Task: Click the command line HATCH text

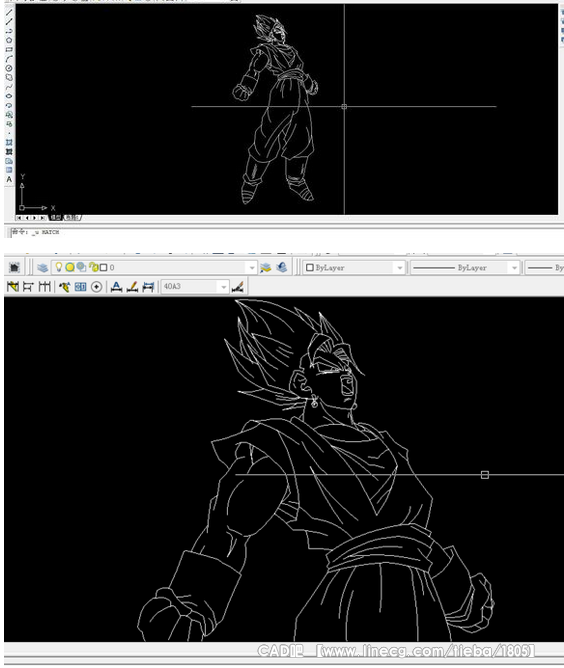Action: (50, 232)
